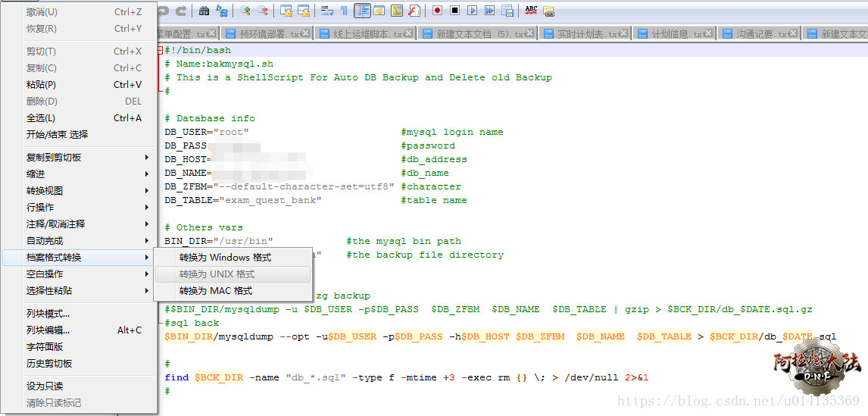This screenshot has height=416, width=868.
Task: Zoom out using the magnifier minus icon
Action: tap(263, 11)
